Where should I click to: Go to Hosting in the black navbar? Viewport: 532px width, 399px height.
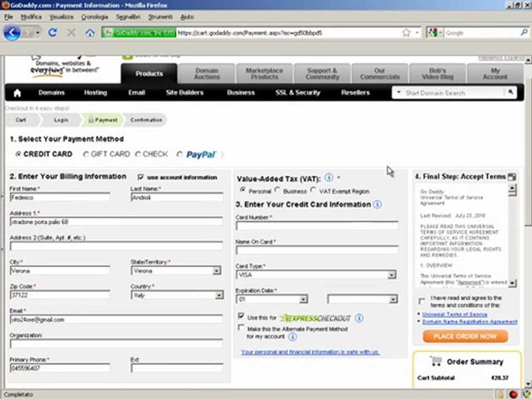point(95,93)
